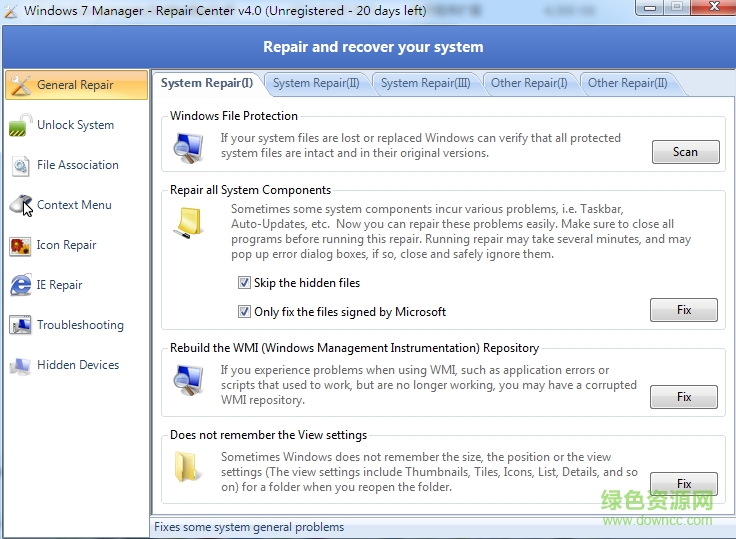This screenshot has width=736, height=539.
Task: Click the Unlock System padlock icon
Action: click(x=20, y=125)
